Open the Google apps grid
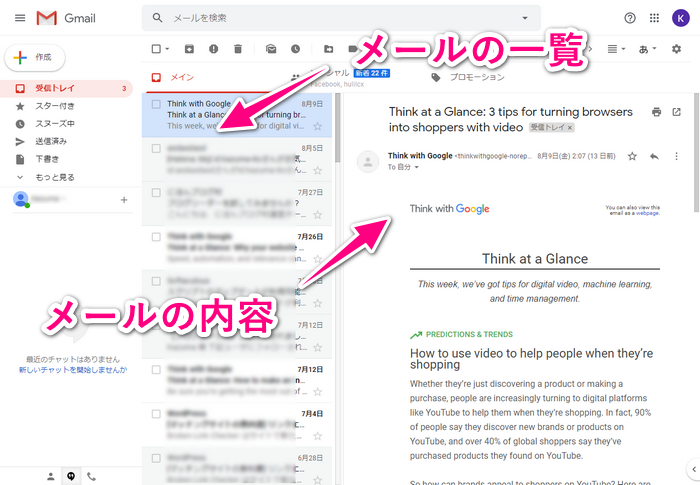The image size is (700, 485). (x=654, y=18)
